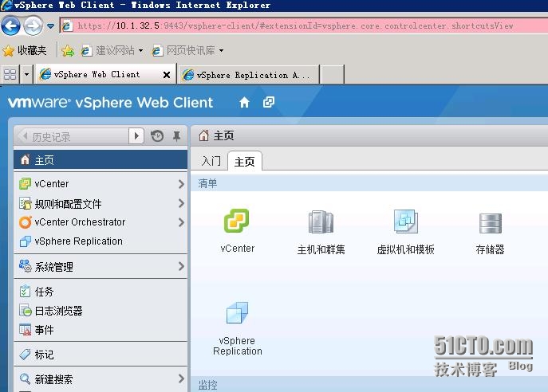The height and width of the screenshot is (392, 548).
Task: Click the home icon in vSphere header
Action: point(244,102)
